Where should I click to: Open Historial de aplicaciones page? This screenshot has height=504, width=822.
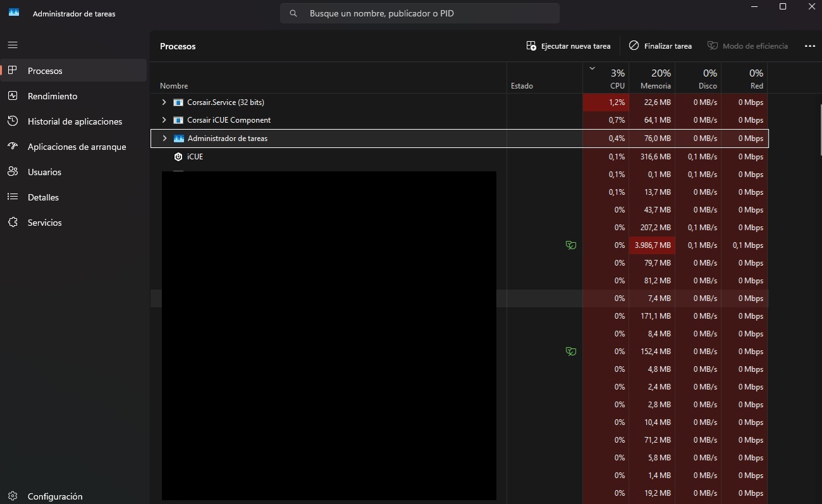75,121
